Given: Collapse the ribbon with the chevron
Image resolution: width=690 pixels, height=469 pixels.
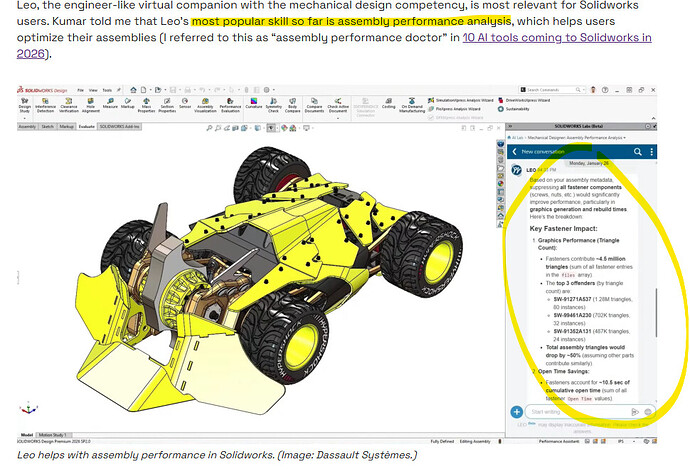Looking at the screenshot, I should tap(653, 118).
